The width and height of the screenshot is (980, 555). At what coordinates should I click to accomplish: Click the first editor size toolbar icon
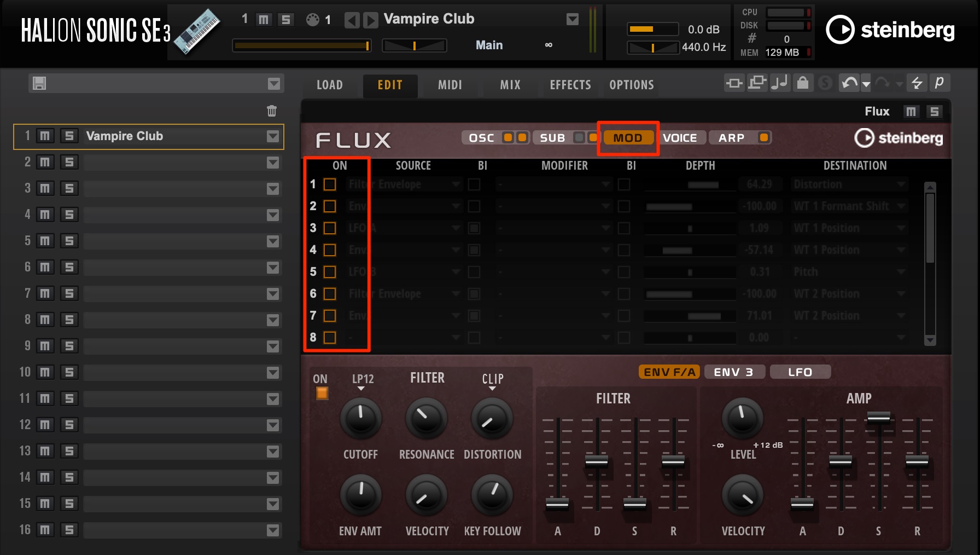click(x=734, y=83)
